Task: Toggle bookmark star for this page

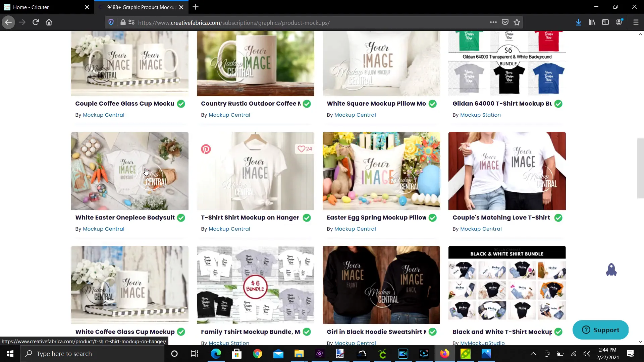Action: 517,22
